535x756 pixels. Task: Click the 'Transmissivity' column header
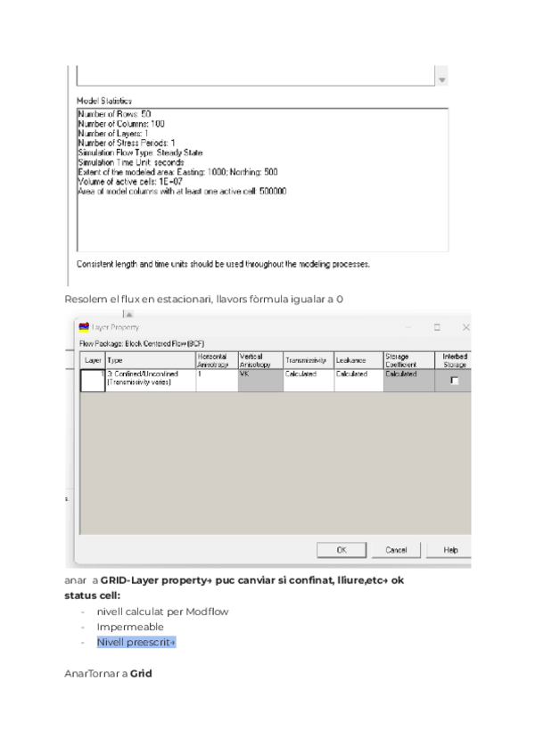coord(309,361)
